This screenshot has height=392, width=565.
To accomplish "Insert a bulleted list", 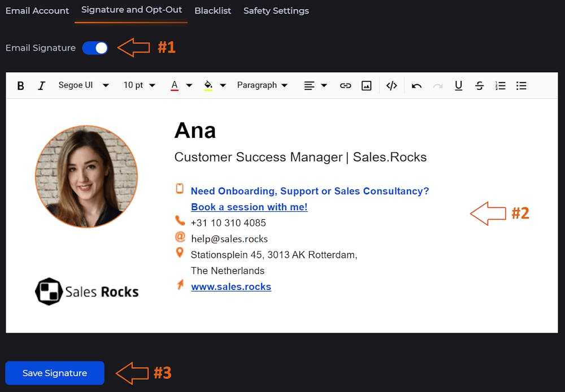I will click(x=521, y=86).
